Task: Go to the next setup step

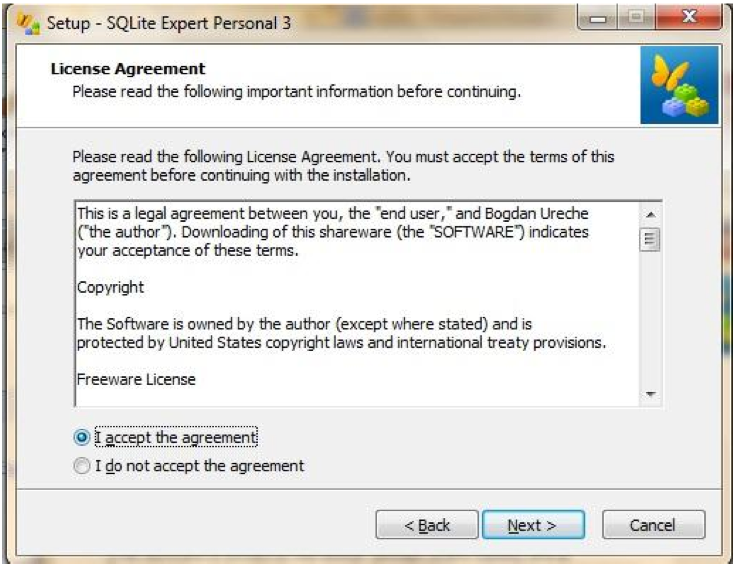Action: pyautogui.click(x=534, y=525)
